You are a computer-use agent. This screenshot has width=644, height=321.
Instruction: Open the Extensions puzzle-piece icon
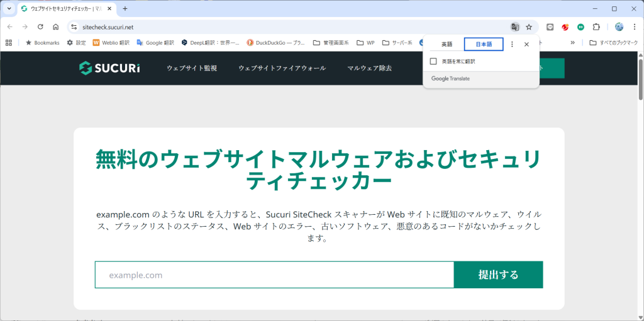coord(596,27)
